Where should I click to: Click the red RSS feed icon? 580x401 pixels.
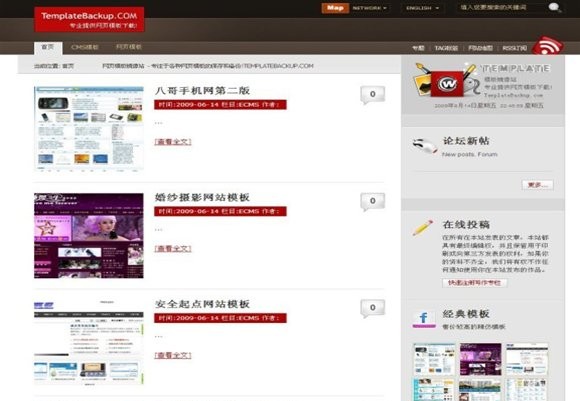(548, 46)
